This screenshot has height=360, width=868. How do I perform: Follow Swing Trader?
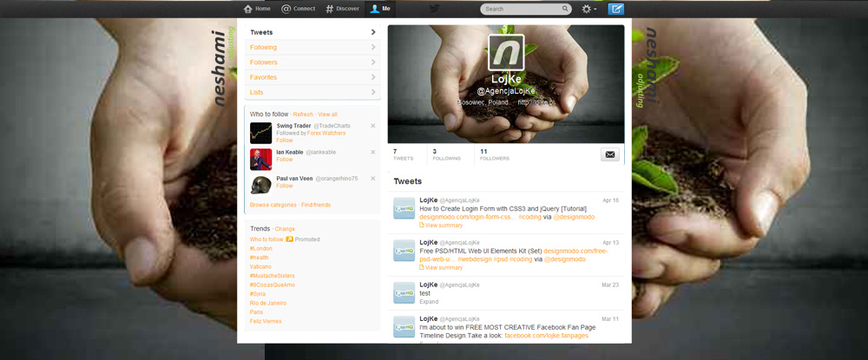pos(284,140)
